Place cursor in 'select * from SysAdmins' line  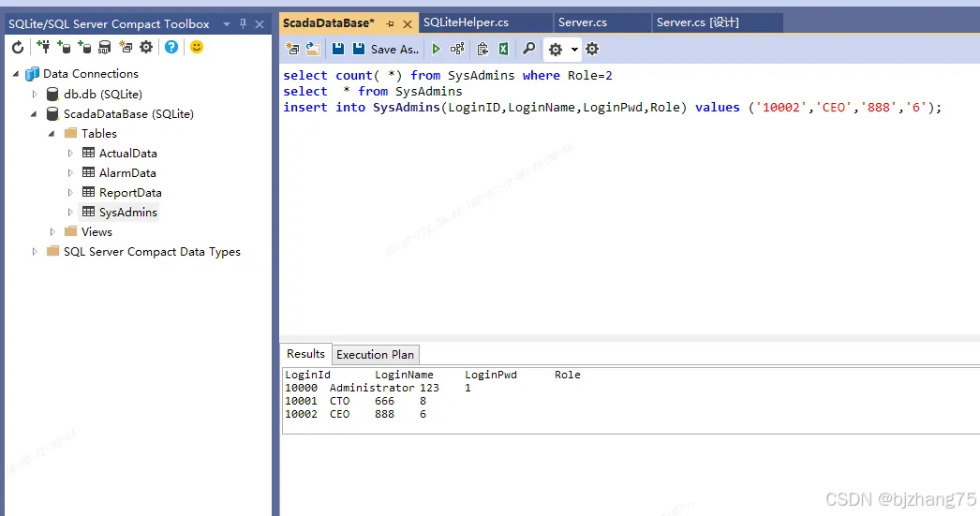pyautogui.click(x=373, y=91)
